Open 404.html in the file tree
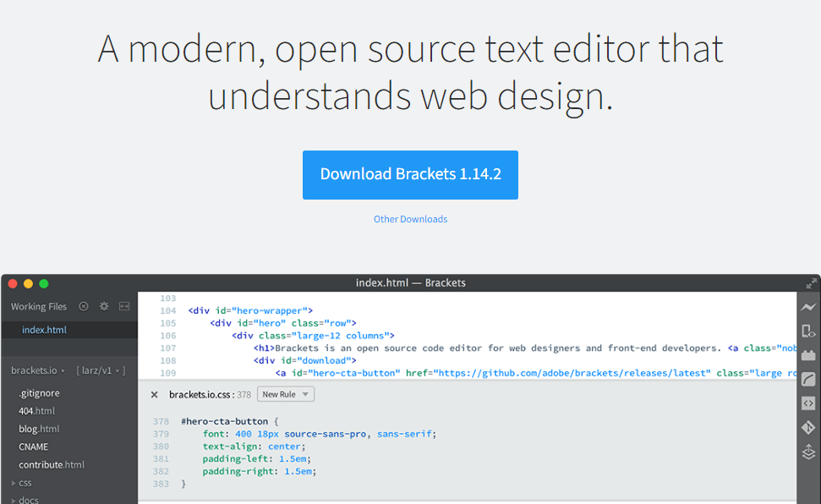Viewport: 821px width, 504px height. point(36,411)
